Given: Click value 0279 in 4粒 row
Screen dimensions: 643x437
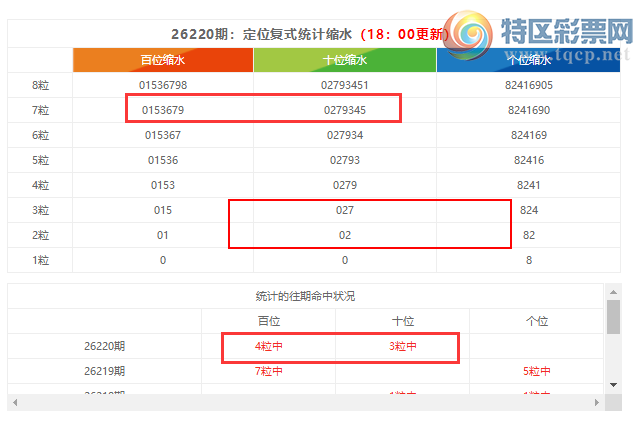Looking at the screenshot, I should (345, 185).
